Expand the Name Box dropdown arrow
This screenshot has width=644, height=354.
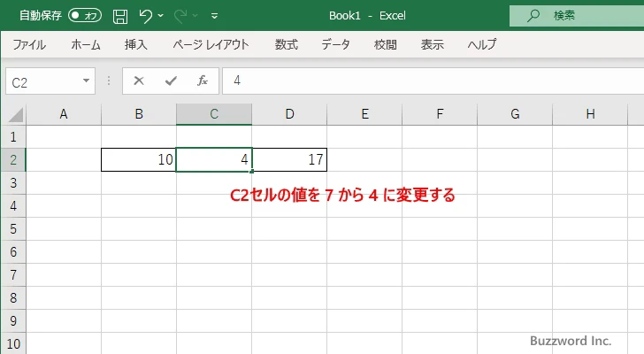[x=87, y=81]
